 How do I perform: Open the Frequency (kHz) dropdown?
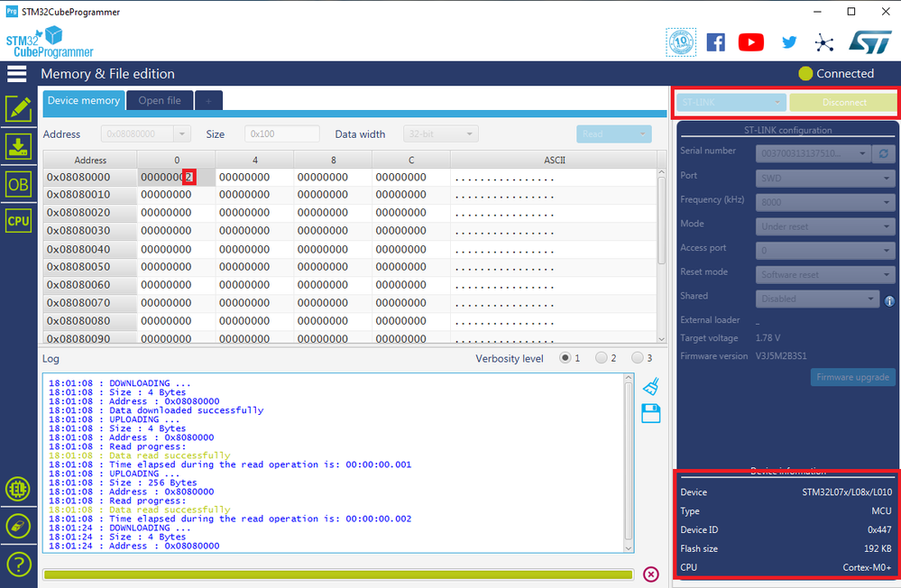[x=825, y=202]
